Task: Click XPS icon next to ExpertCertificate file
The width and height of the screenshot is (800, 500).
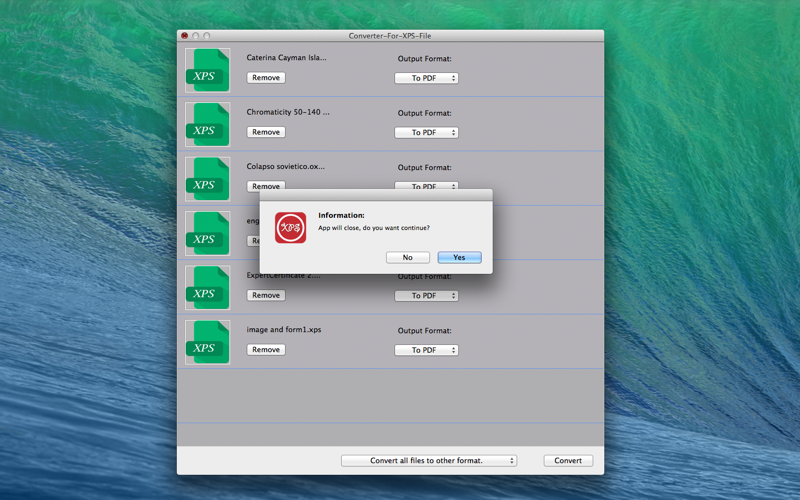Action: click(207, 288)
